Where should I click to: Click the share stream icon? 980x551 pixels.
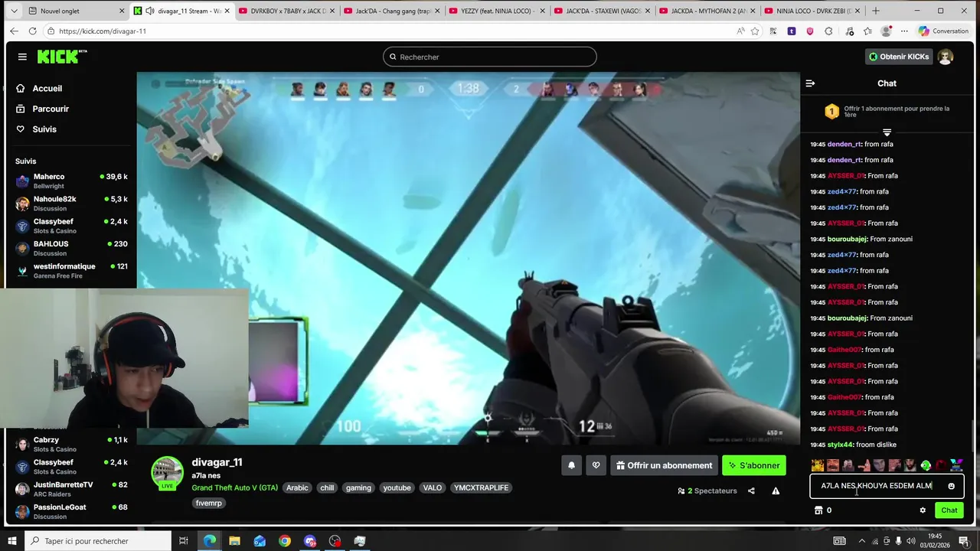(x=751, y=491)
